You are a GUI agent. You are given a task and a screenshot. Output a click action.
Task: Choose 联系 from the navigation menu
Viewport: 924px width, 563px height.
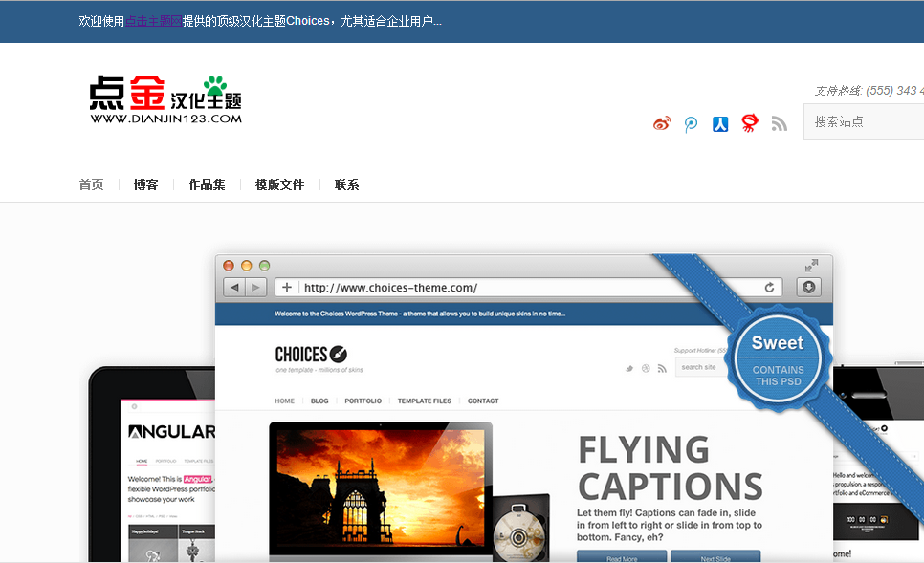pos(347,184)
